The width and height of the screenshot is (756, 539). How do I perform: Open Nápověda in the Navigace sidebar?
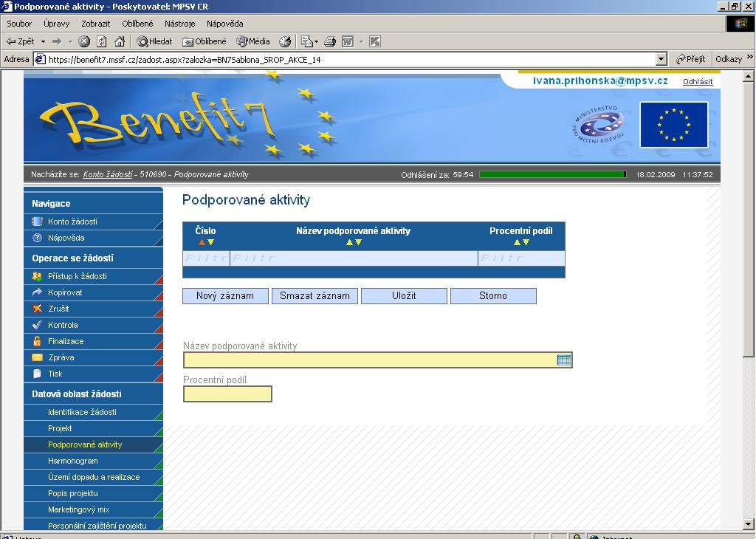[x=93, y=238]
